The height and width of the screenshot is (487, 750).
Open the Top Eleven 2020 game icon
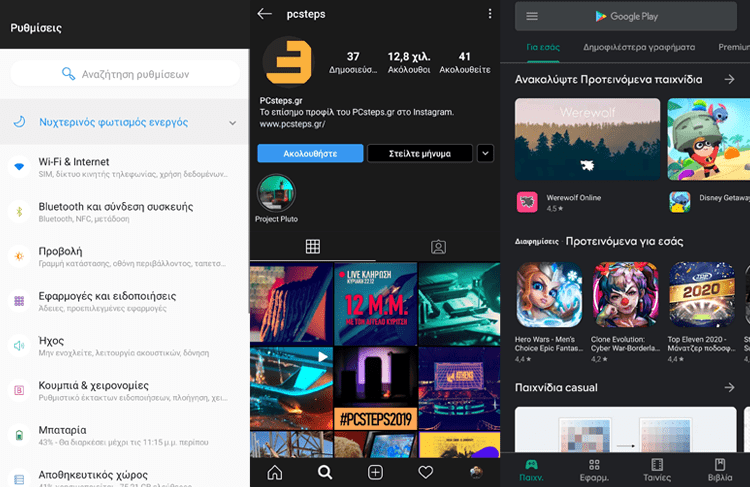tap(702, 295)
